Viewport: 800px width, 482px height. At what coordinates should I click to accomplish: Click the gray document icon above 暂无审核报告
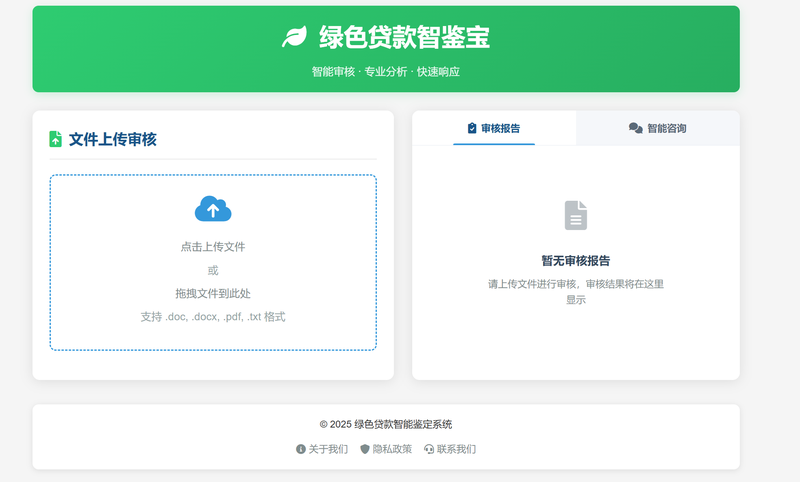(576, 215)
